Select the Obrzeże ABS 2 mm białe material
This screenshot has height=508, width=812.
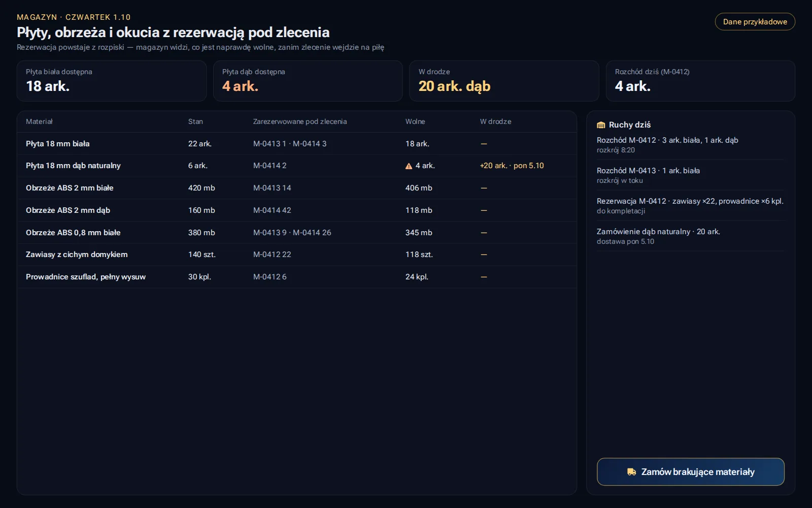pyautogui.click(x=70, y=188)
